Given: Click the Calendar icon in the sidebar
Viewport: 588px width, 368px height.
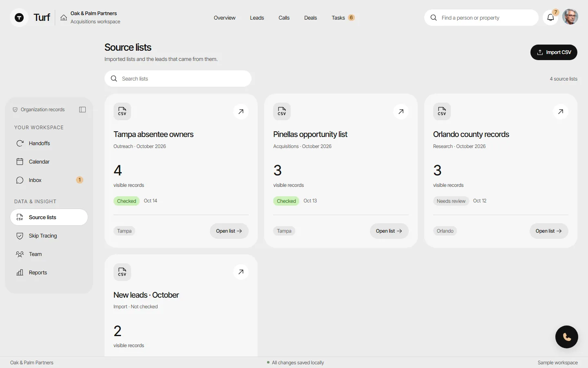Looking at the screenshot, I should (x=20, y=162).
